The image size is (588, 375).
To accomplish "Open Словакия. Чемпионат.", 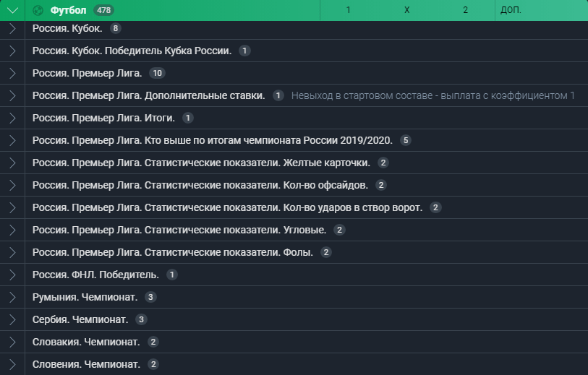I will (86, 342).
